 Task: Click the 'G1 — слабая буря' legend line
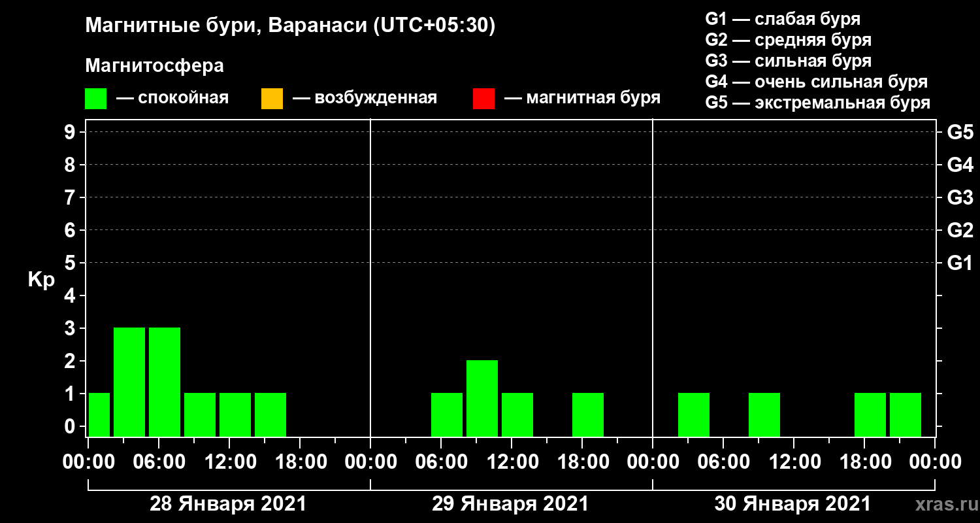783,19
